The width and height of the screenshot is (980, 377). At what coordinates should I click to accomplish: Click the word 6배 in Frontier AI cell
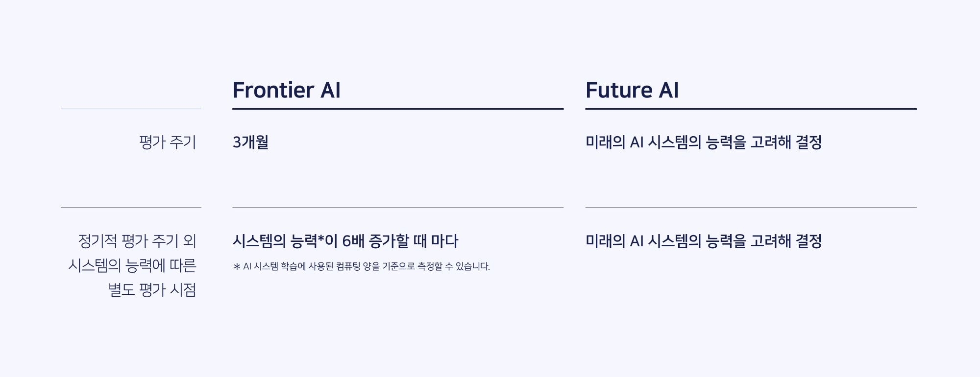point(353,241)
